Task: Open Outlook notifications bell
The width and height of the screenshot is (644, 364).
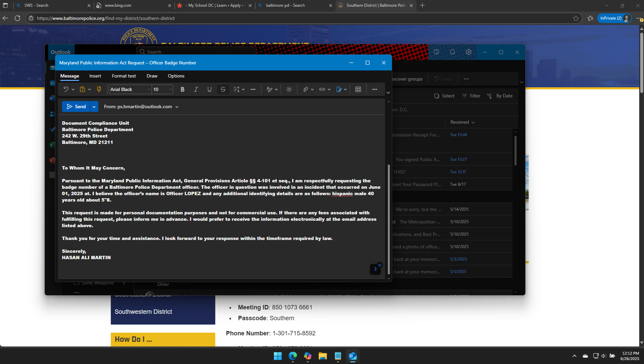Action: (x=453, y=52)
